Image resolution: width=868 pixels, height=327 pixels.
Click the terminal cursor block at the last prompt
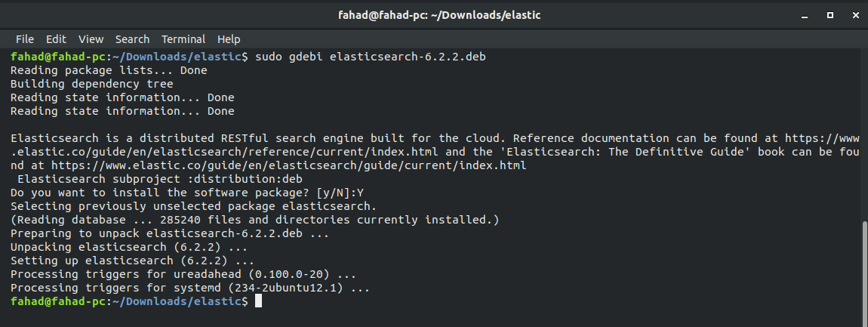[258, 301]
